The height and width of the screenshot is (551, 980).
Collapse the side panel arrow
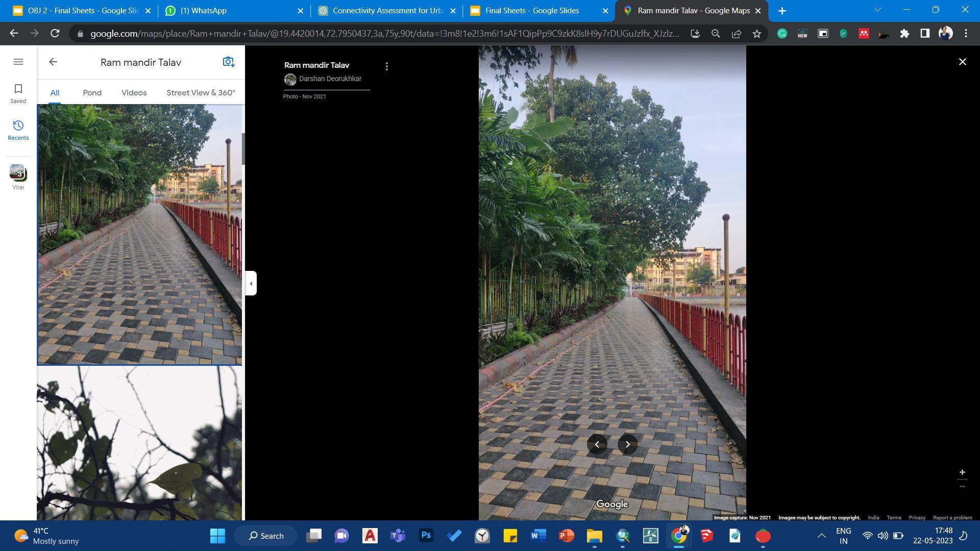[251, 284]
